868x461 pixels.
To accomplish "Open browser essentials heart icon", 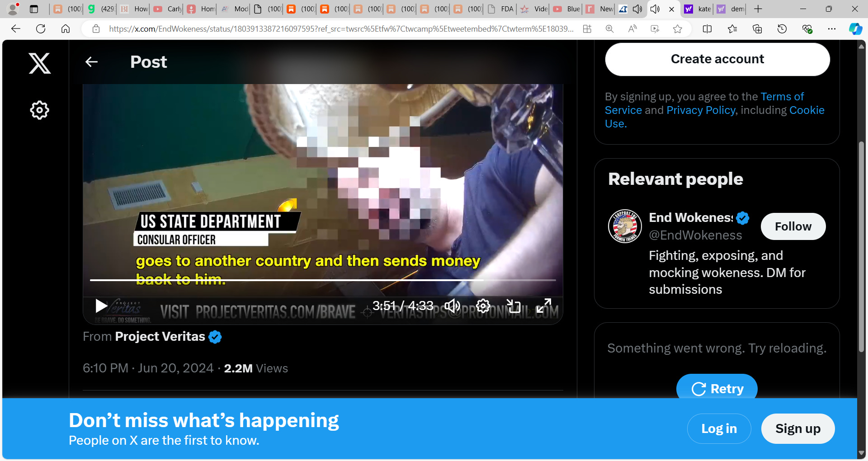I will coord(807,29).
